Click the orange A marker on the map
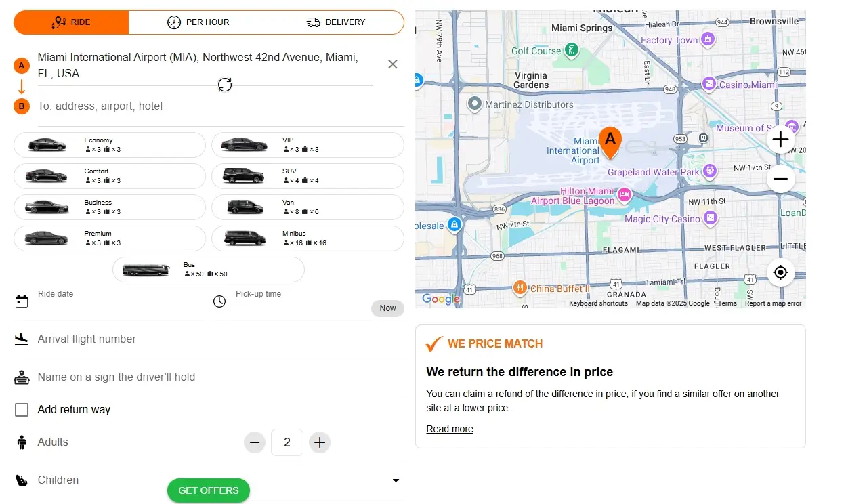 610,141
